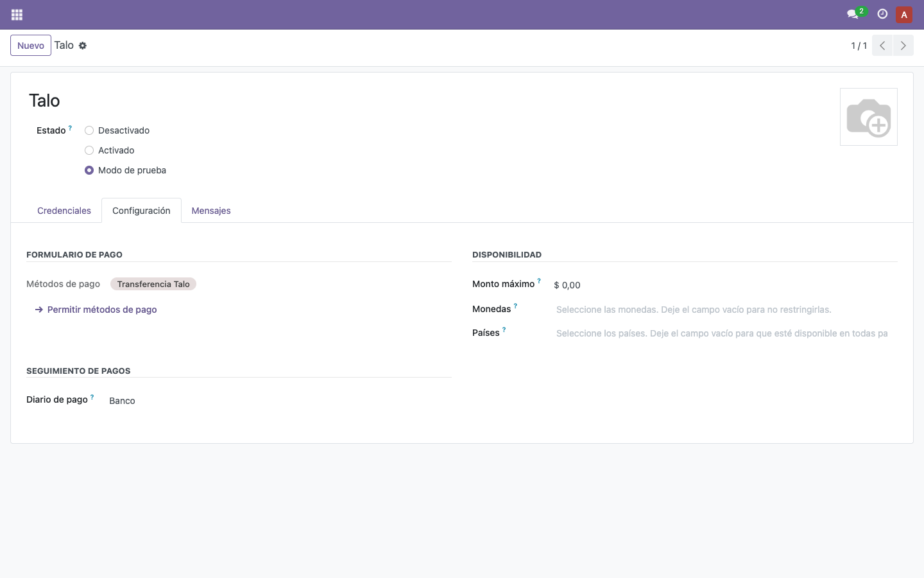Viewport: 924px width, 578px height.
Task: Edit the Monto máximo amount field
Action: pyautogui.click(x=725, y=285)
